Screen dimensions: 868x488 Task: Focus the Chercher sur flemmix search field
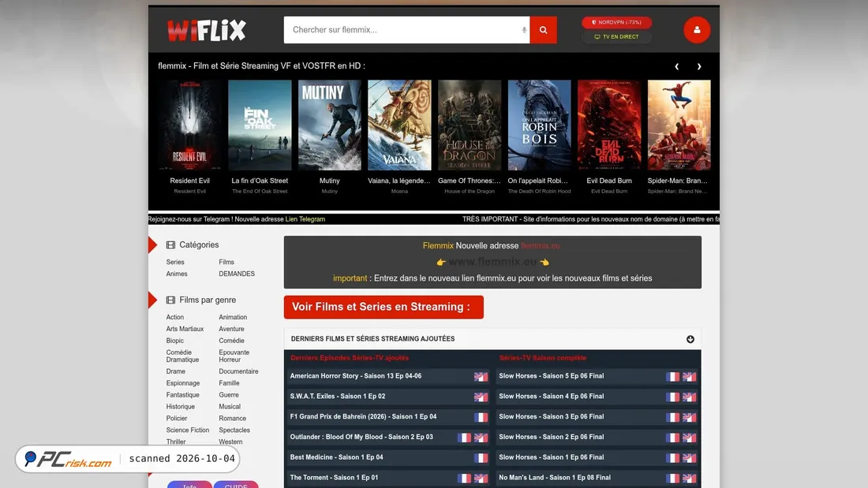click(x=404, y=30)
